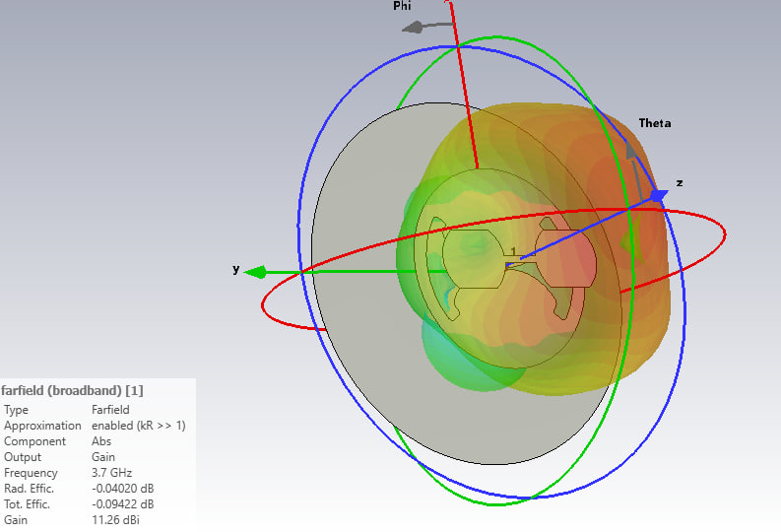Click the 'Type' row label

click(x=16, y=410)
